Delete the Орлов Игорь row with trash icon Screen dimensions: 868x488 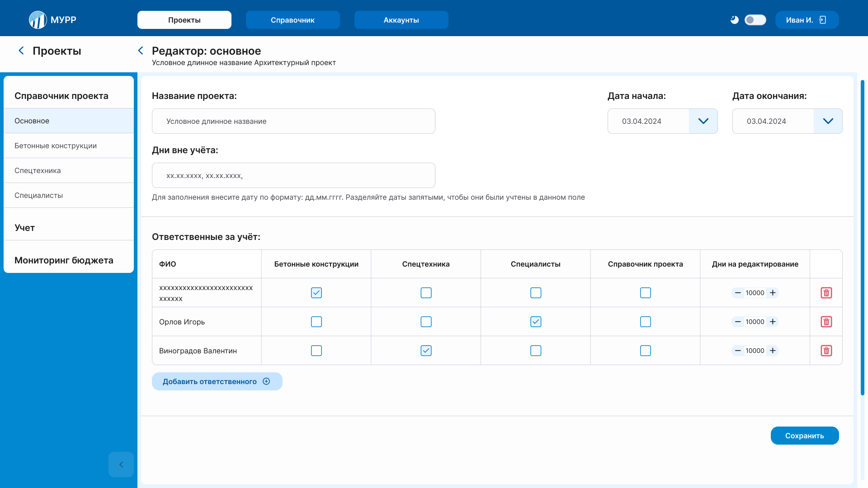click(826, 322)
